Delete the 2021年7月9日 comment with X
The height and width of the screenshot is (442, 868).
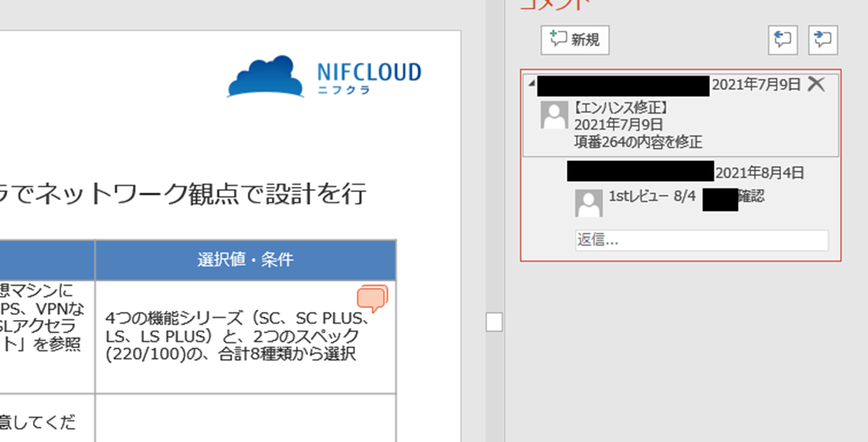click(816, 84)
